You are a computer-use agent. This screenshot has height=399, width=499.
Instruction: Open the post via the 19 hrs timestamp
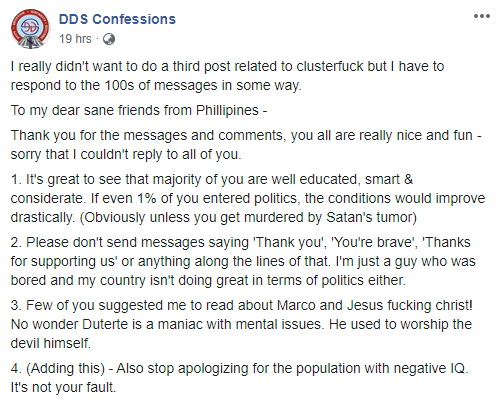click(x=75, y=39)
